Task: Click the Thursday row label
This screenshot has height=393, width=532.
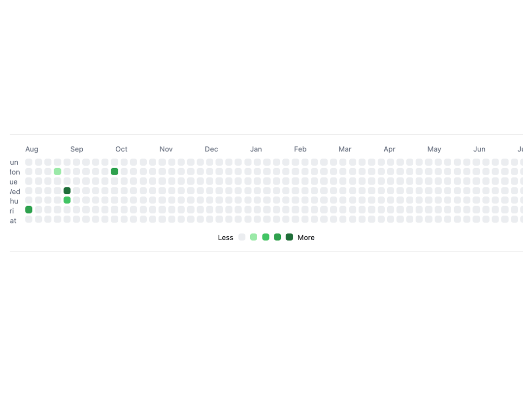Action: (x=14, y=201)
